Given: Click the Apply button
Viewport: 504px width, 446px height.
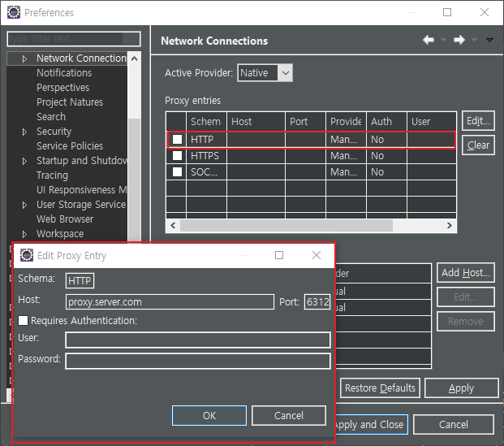Looking at the screenshot, I should point(461,388).
